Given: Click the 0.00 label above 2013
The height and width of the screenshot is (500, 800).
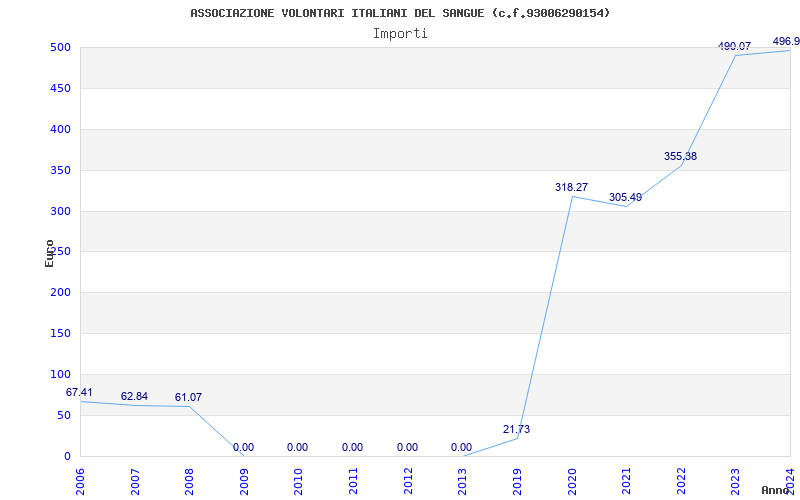Looking at the screenshot, I should (x=462, y=447).
